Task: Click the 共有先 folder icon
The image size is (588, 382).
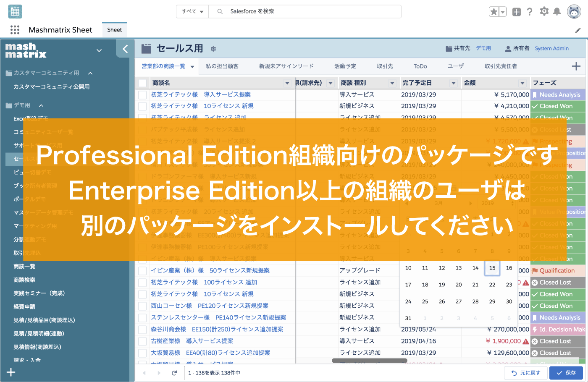Action: [x=449, y=49]
